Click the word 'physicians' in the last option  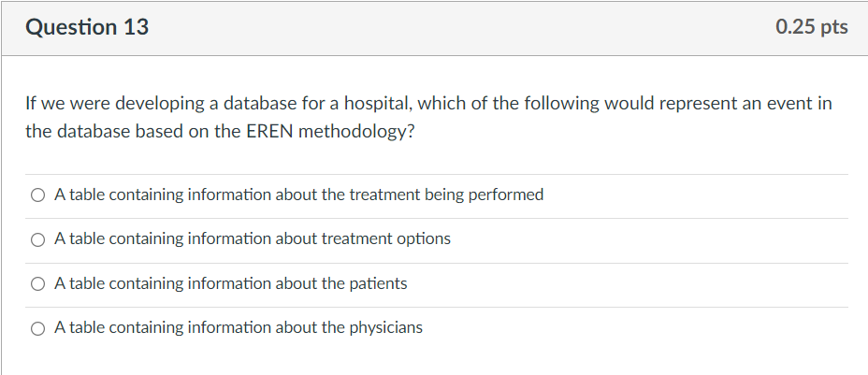[386, 328]
